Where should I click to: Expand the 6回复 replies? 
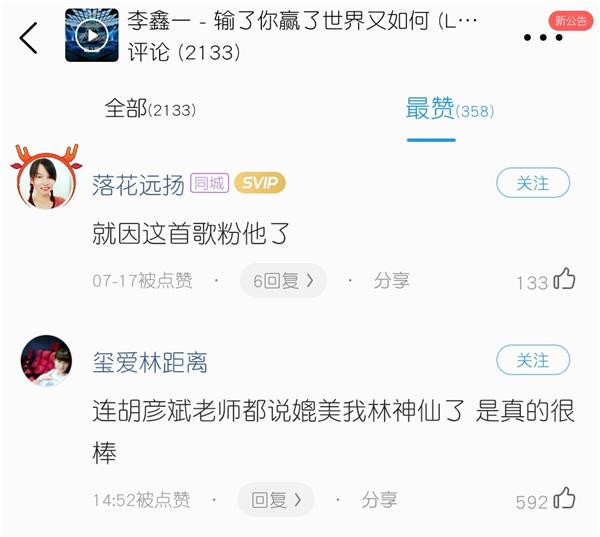tap(283, 281)
